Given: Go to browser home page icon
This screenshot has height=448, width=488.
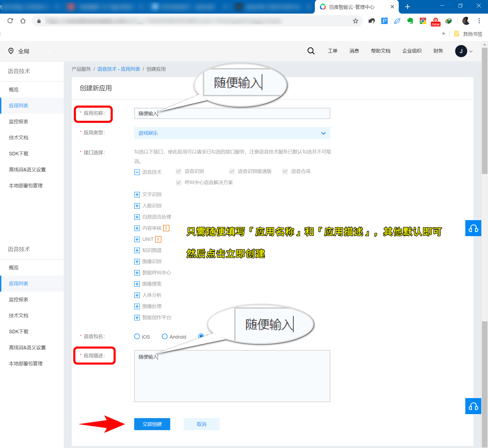Looking at the screenshot, I should tap(23, 21).
